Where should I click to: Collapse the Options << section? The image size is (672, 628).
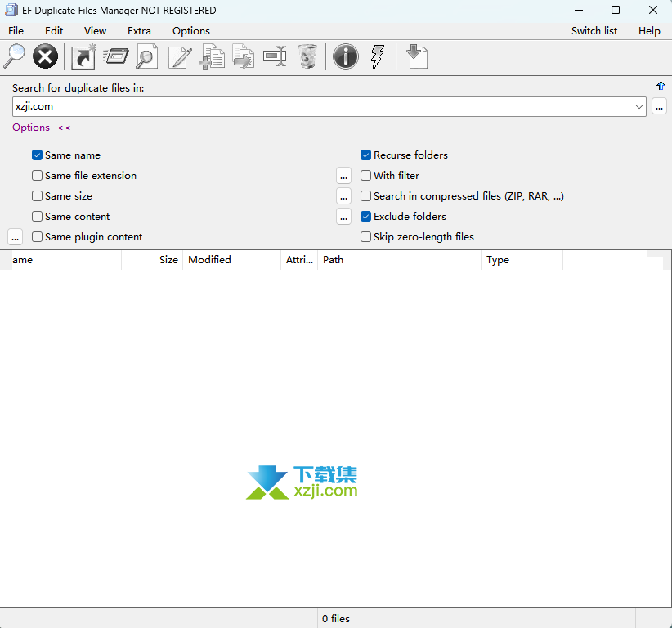pyautogui.click(x=42, y=128)
